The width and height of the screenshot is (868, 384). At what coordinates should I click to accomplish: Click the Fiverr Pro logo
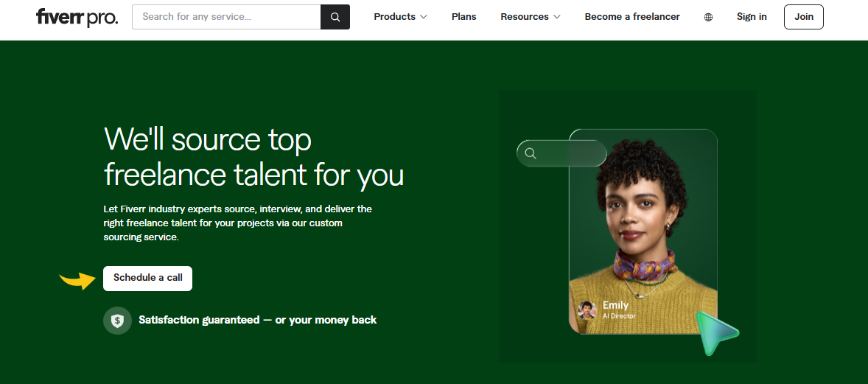point(77,17)
